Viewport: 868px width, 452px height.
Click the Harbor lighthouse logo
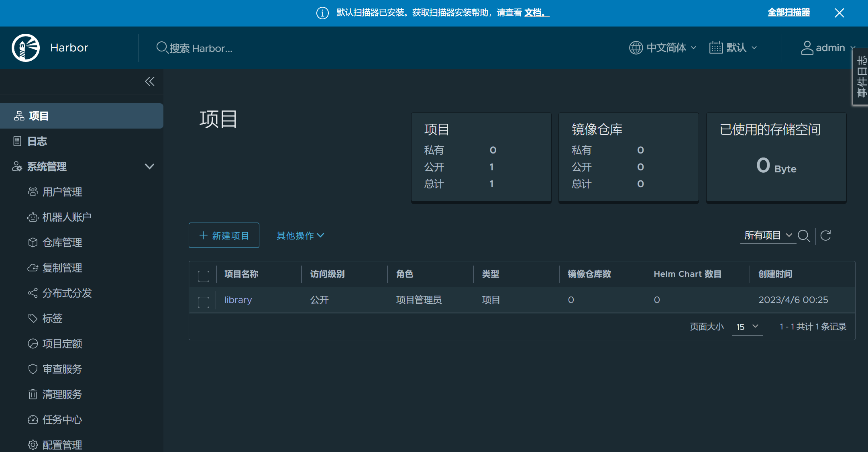pyautogui.click(x=26, y=48)
